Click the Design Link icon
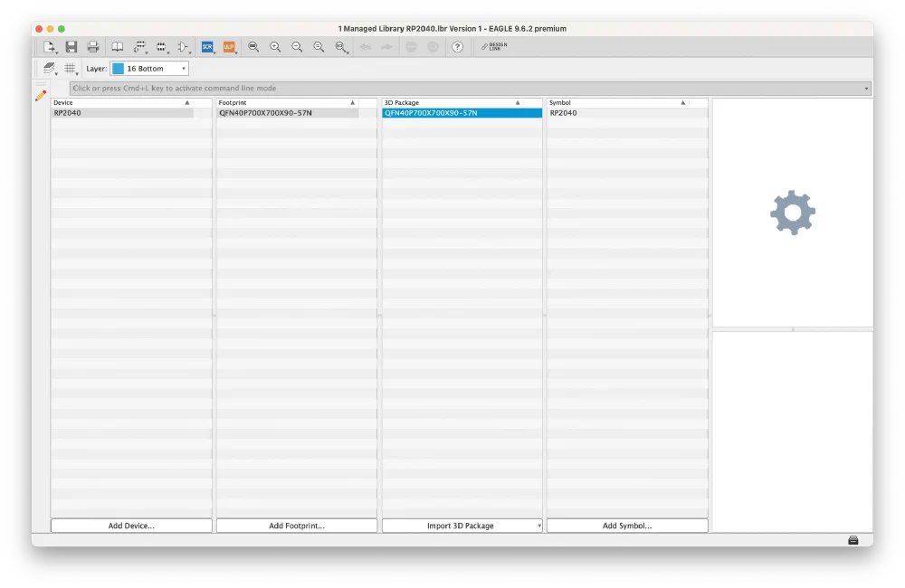 click(x=494, y=47)
